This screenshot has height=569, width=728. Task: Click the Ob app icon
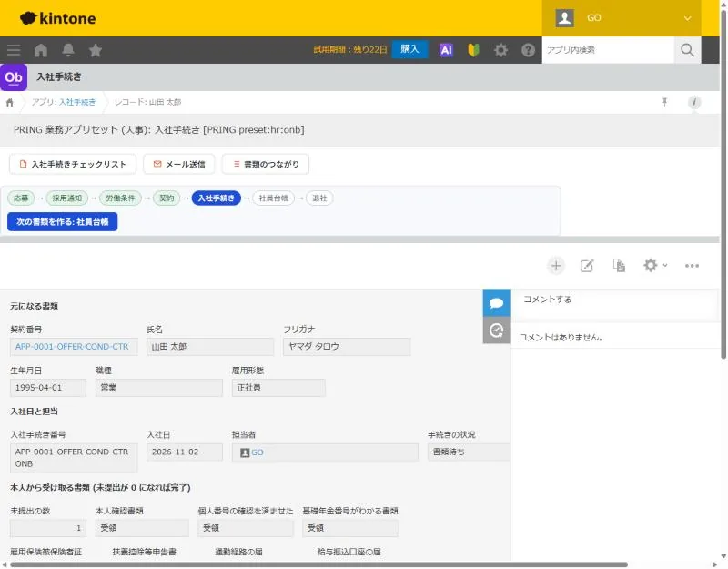(14, 77)
